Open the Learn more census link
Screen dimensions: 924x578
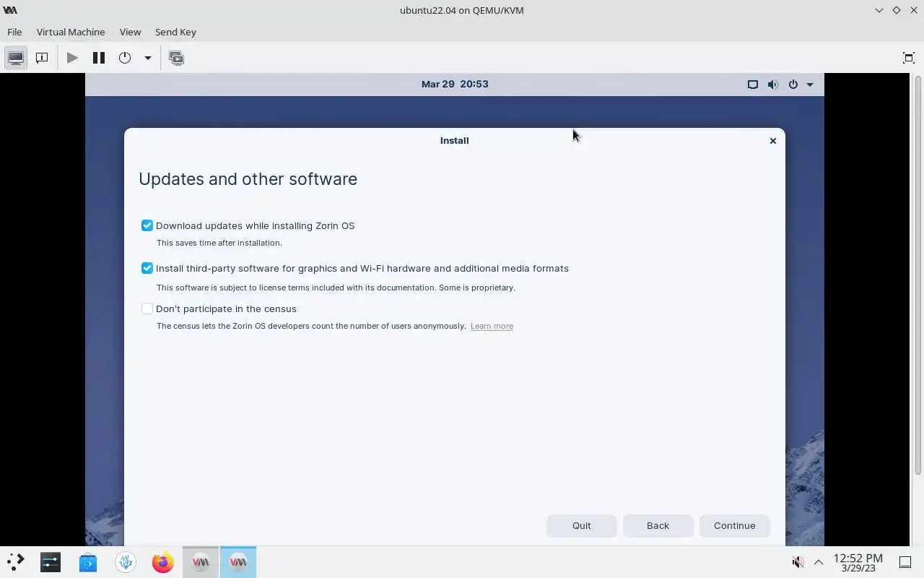492,326
